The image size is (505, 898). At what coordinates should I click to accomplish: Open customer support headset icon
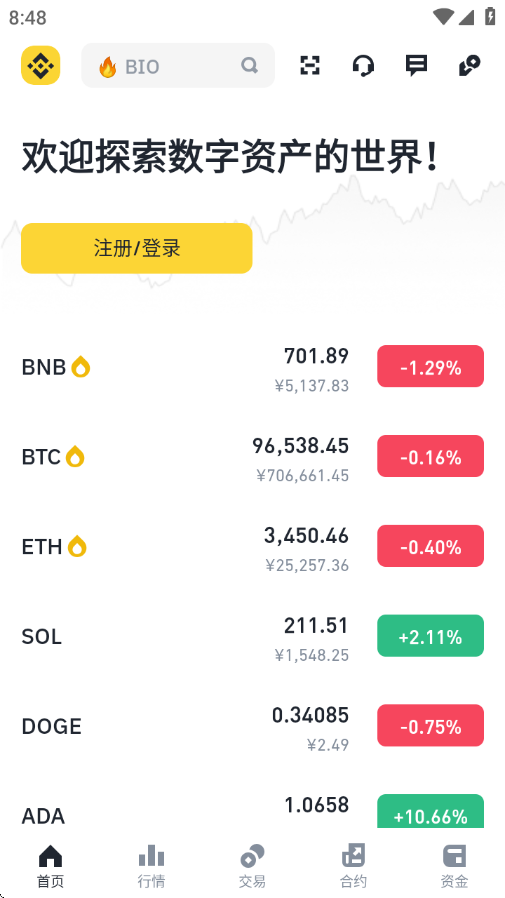point(363,65)
